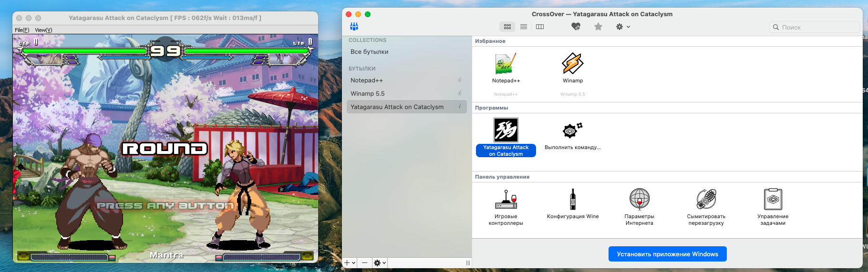Click the bottles sidebar icon in CrossOver toolbar

pyautogui.click(x=354, y=27)
